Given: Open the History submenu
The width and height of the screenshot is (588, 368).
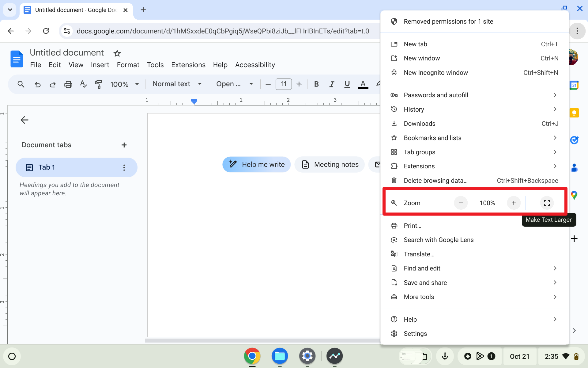Looking at the screenshot, I should click(x=474, y=109).
